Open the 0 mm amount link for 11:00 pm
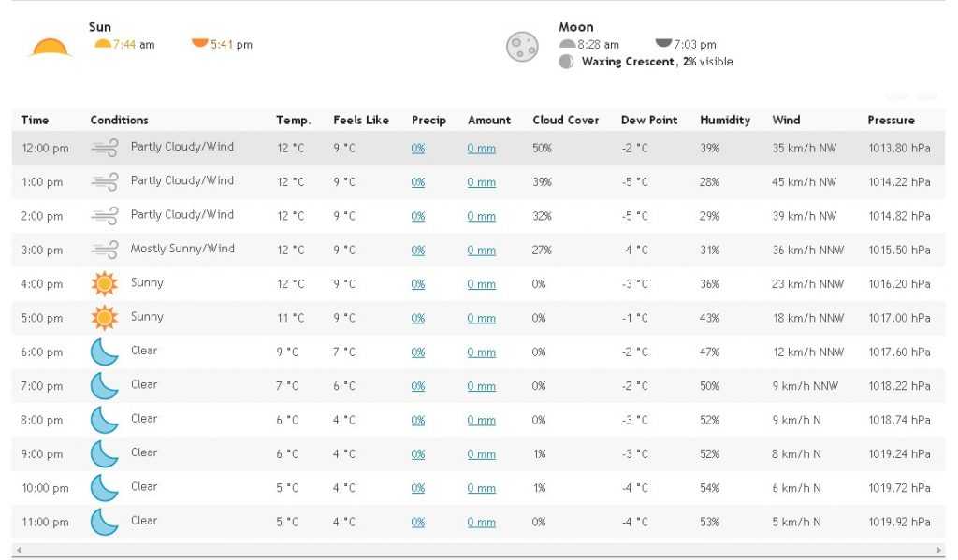The width and height of the screenshot is (958, 560). pyautogui.click(x=482, y=523)
